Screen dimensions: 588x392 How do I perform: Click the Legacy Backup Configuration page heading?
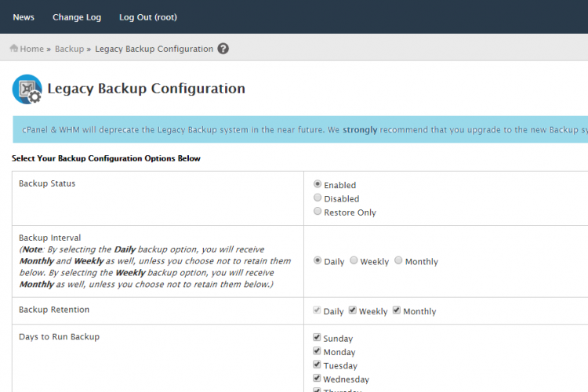(147, 89)
